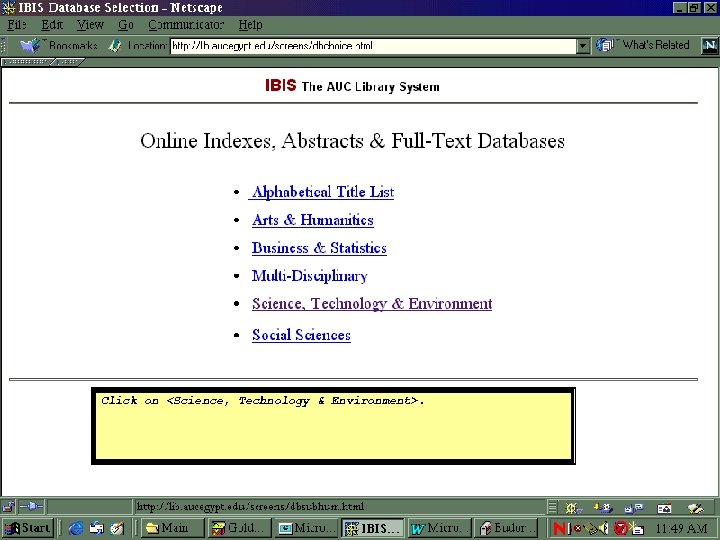Open the Help menu
The image size is (720, 540).
pyautogui.click(x=250, y=25)
